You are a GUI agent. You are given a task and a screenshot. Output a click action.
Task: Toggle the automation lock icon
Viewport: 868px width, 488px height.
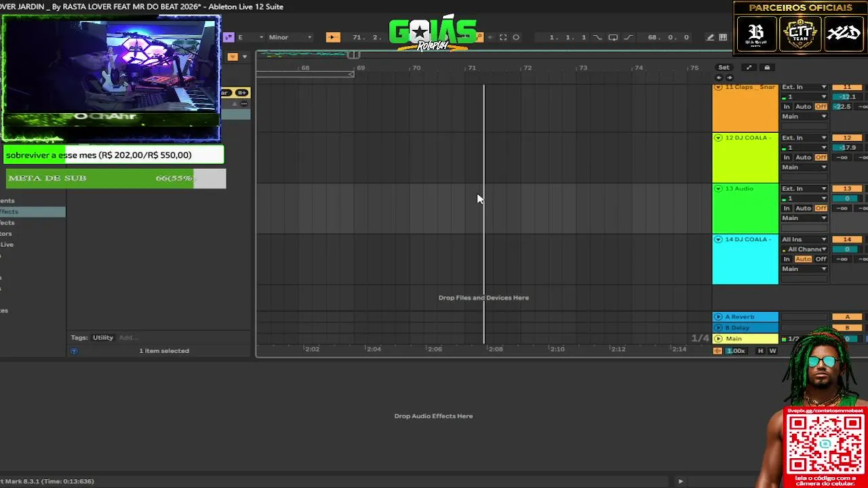click(767, 67)
